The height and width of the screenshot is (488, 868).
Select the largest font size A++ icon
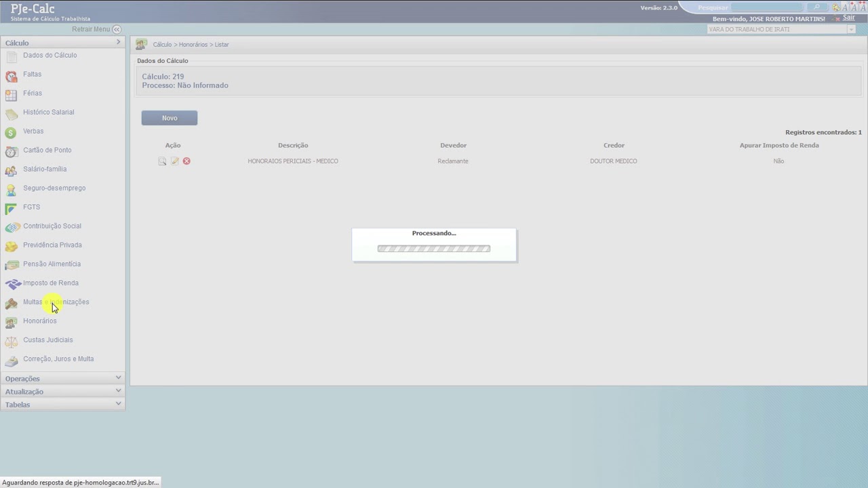click(x=863, y=7)
